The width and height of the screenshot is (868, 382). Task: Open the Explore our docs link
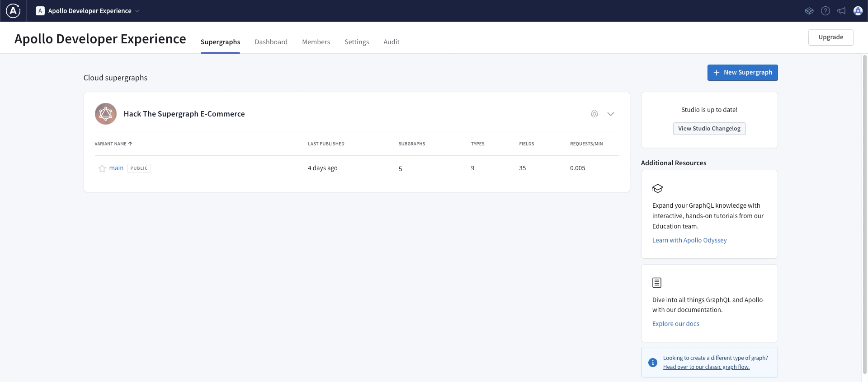click(675, 324)
